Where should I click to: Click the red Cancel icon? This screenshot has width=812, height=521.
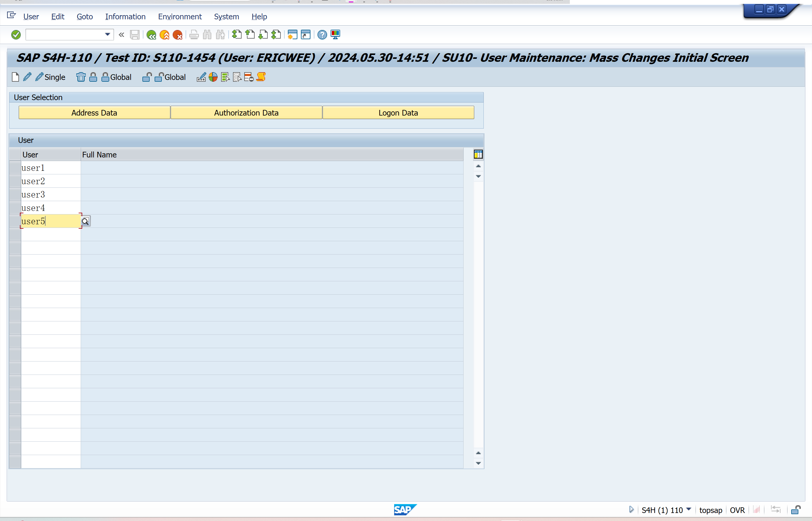tap(177, 34)
